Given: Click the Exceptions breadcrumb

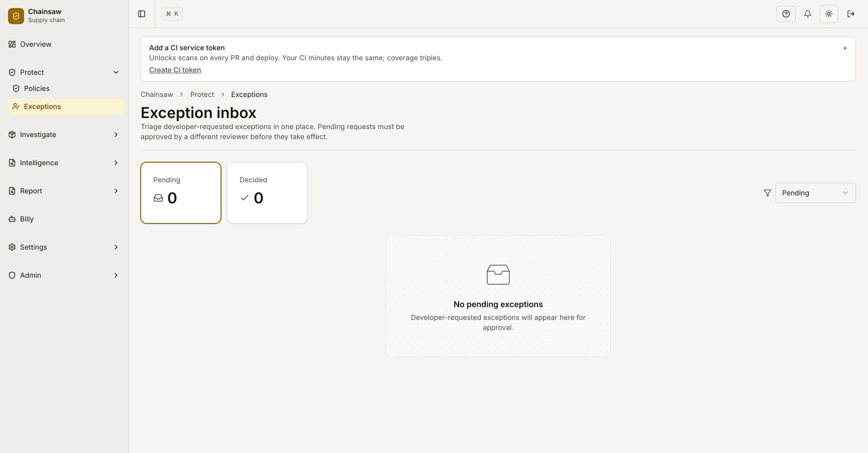Looking at the screenshot, I should [x=249, y=94].
